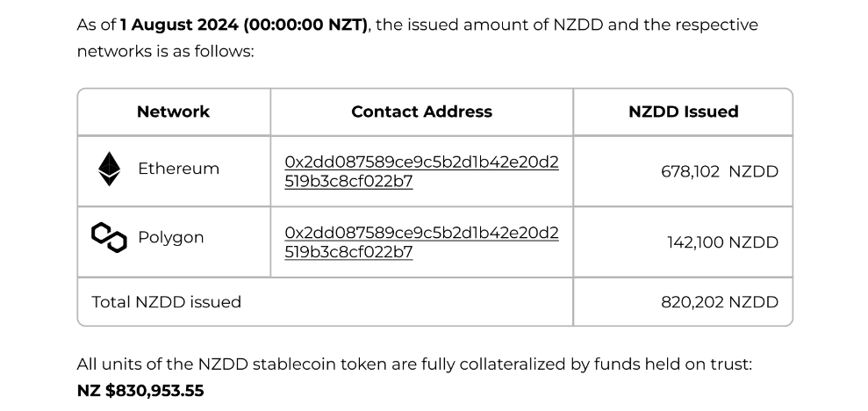The height and width of the screenshot is (411, 868).
Task: Click the NZ $830,953.55 trust amount
Action: 140,391
